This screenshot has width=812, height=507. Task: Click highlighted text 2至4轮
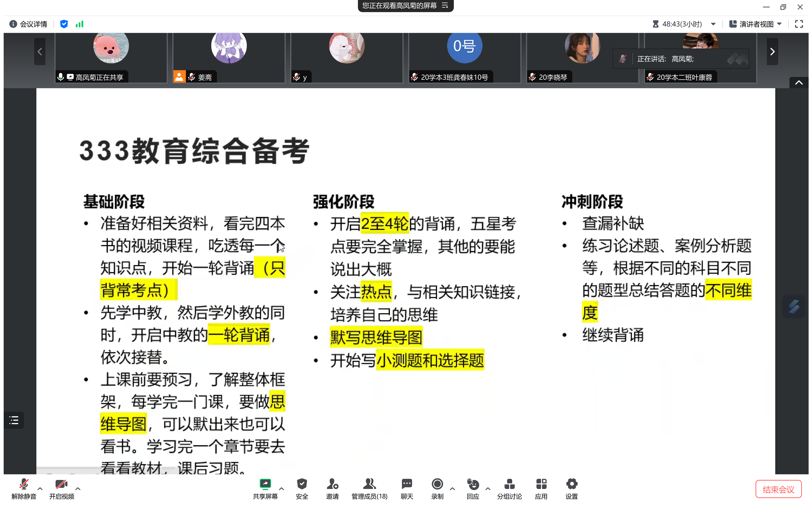pos(384,223)
